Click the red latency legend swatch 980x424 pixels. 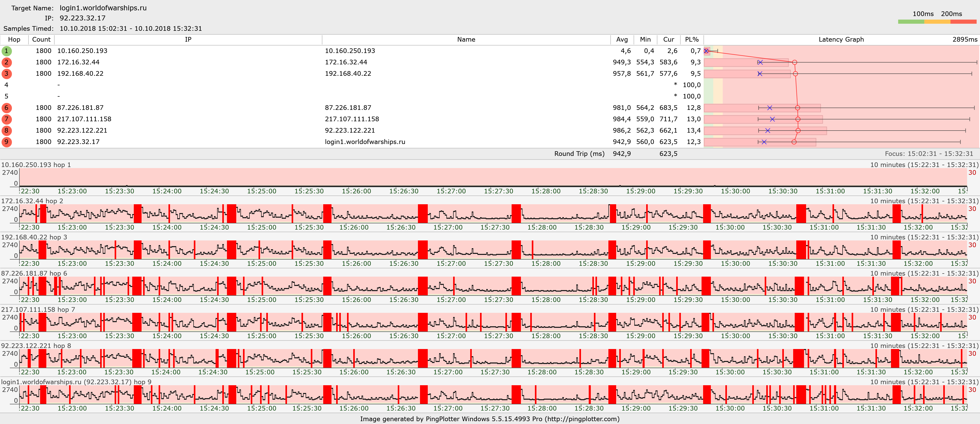coord(963,22)
